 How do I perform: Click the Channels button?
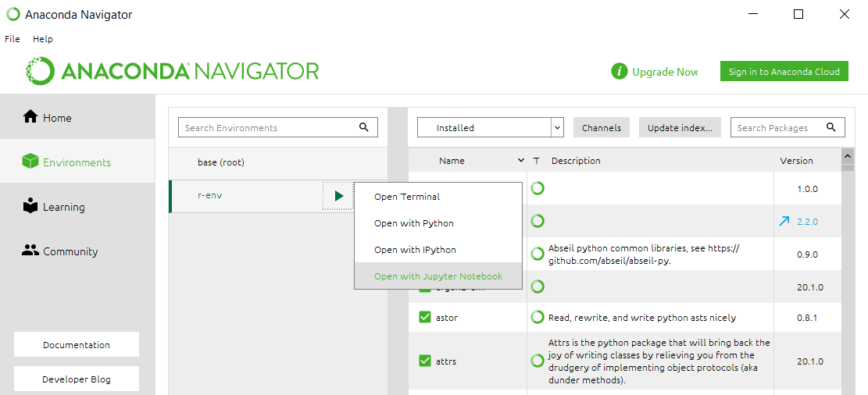coord(602,127)
